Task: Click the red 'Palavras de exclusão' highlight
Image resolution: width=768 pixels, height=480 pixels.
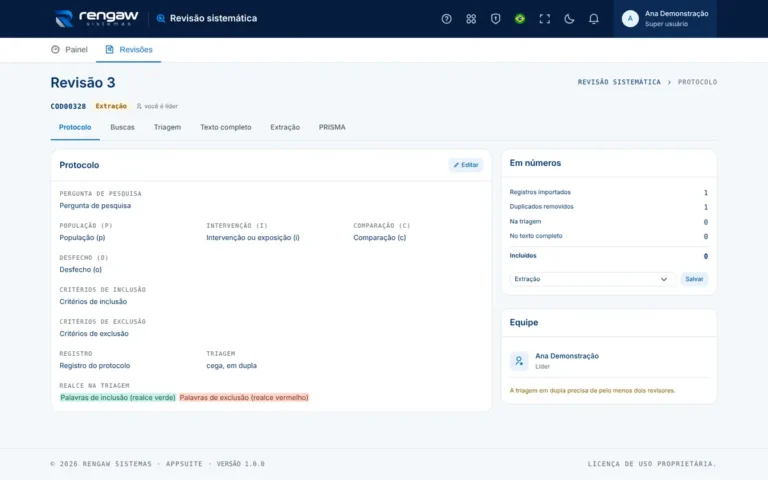Action: pyautogui.click(x=244, y=398)
